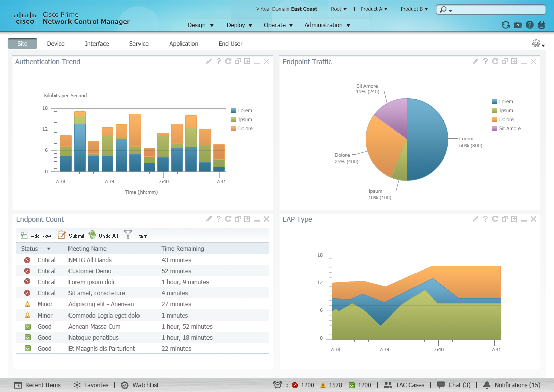Click Add Row in Endpoint Count
The height and width of the screenshot is (392, 554).
point(36,235)
